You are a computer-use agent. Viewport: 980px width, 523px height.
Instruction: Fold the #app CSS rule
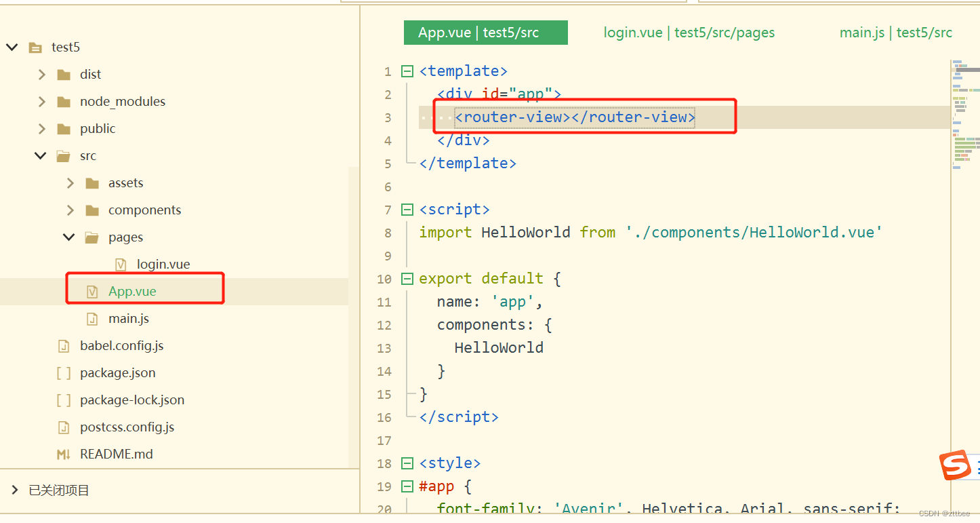[x=407, y=487]
